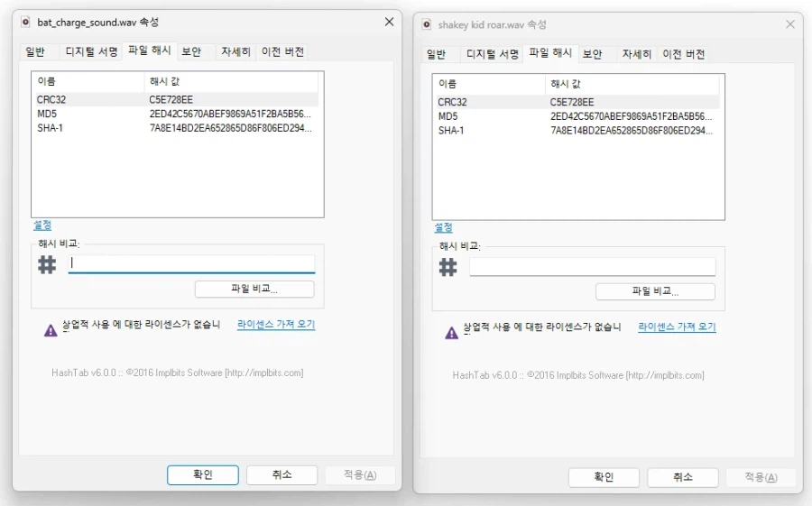Click the file icon in bat_charge_sound.wav title bar
The image size is (812, 506).
(25, 22)
